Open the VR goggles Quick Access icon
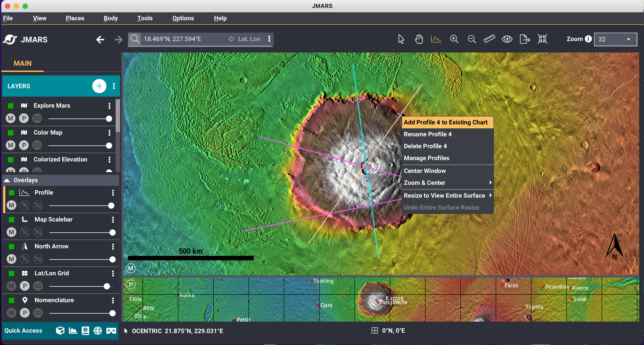 (111, 331)
